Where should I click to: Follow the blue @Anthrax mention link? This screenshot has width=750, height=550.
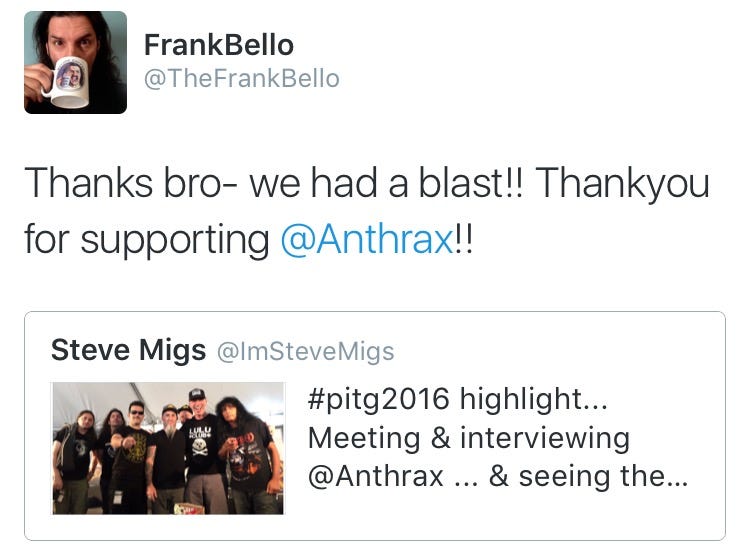pos(366,239)
